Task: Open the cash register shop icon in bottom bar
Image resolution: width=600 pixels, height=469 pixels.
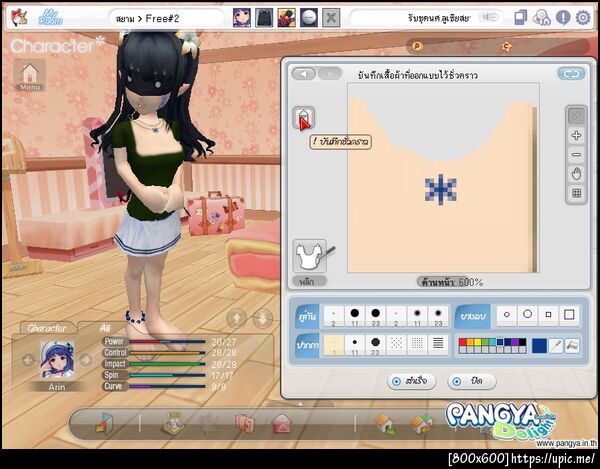Action: 173,423
